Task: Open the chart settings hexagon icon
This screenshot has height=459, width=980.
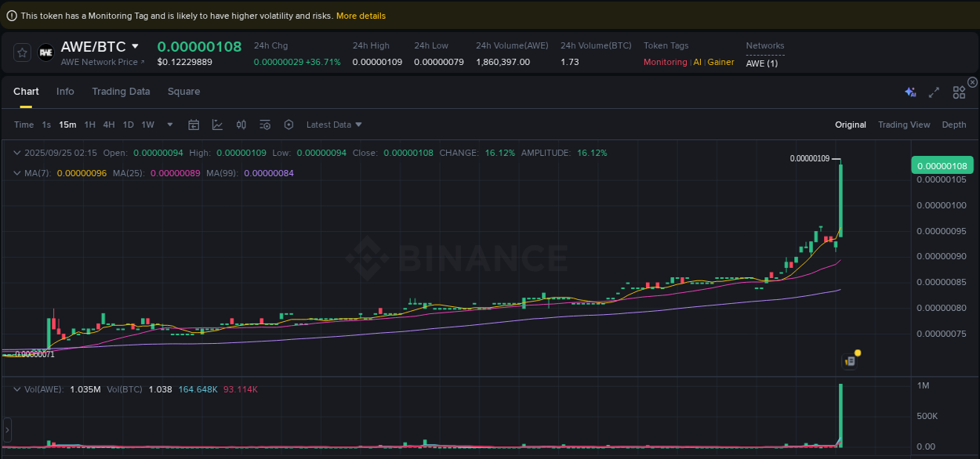Action: point(289,124)
